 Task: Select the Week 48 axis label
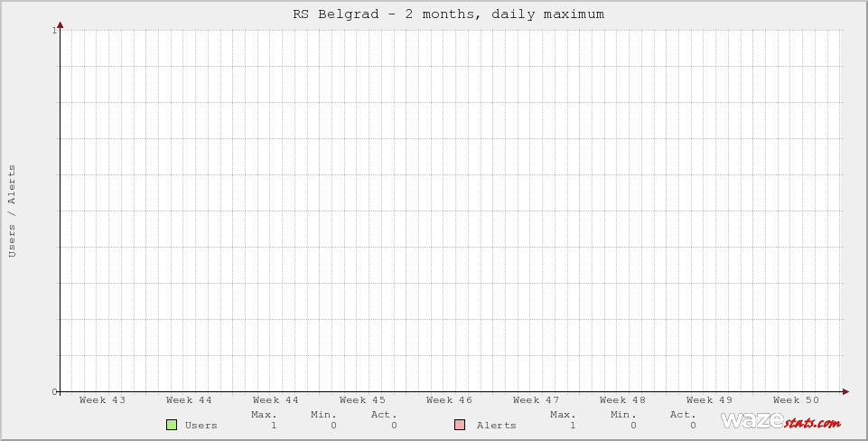(x=622, y=400)
